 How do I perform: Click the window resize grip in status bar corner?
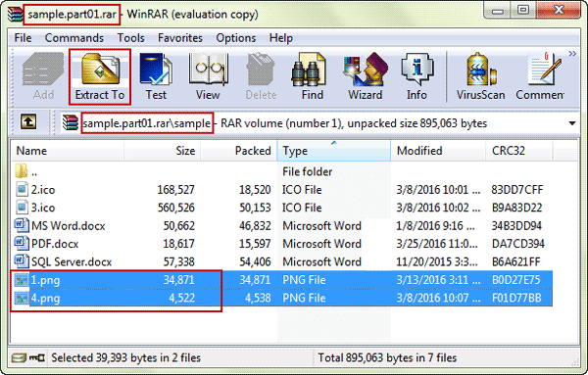pyautogui.click(x=574, y=361)
